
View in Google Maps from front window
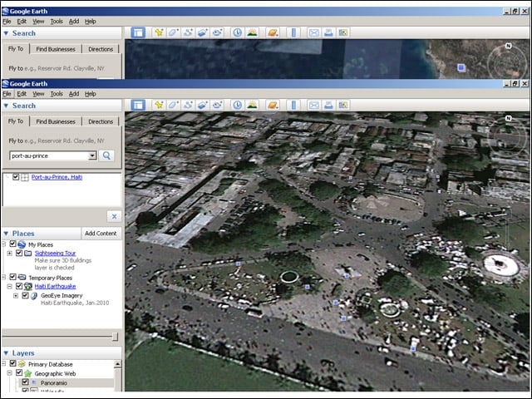343,106
